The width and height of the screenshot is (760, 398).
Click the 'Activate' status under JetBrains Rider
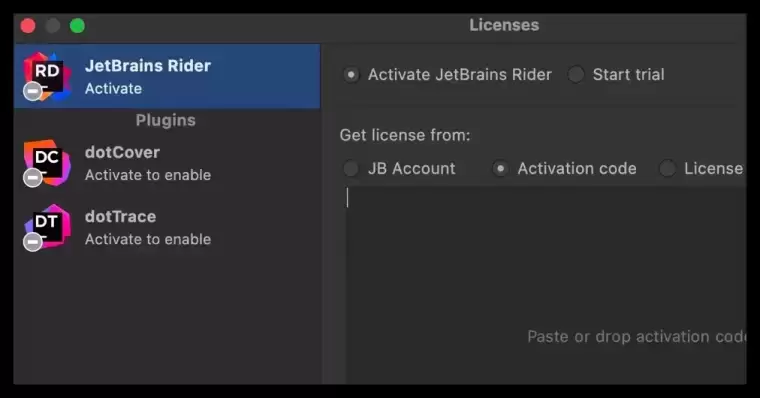click(x=113, y=89)
